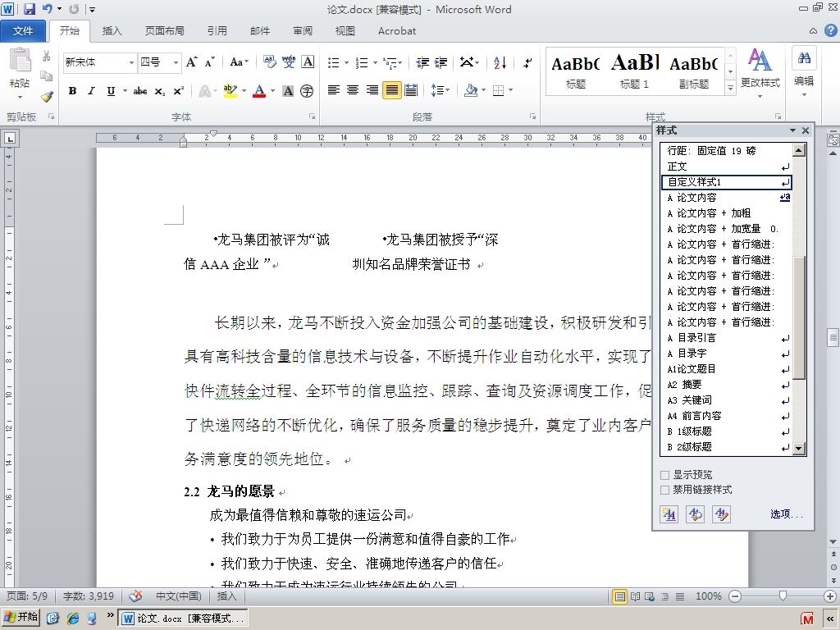Image resolution: width=840 pixels, height=630 pixels.
Task: Center align text
Action: pyautogui.click(x=353, y=90)
